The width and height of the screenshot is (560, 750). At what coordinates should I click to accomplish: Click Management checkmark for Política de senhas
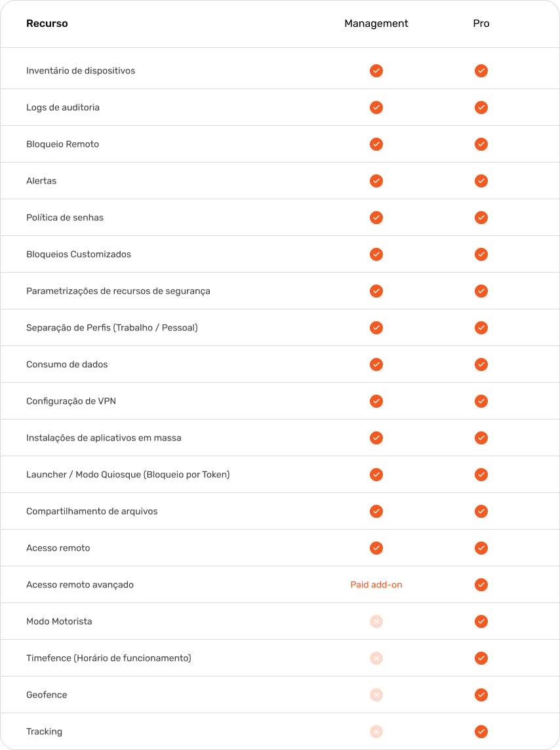(x=376, y=218)
